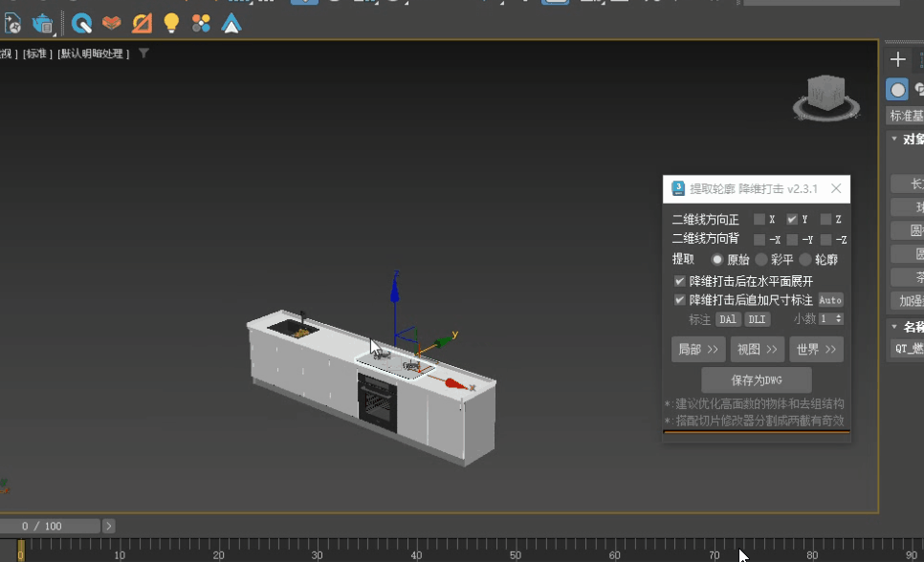Click the frame 0 key marker on timeline

click(x=21, y=551)
